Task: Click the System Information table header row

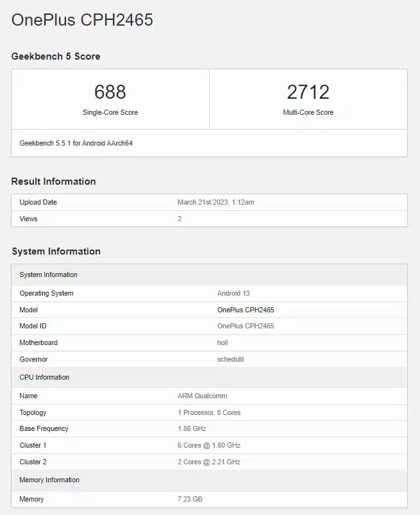Action: [209, 274]
